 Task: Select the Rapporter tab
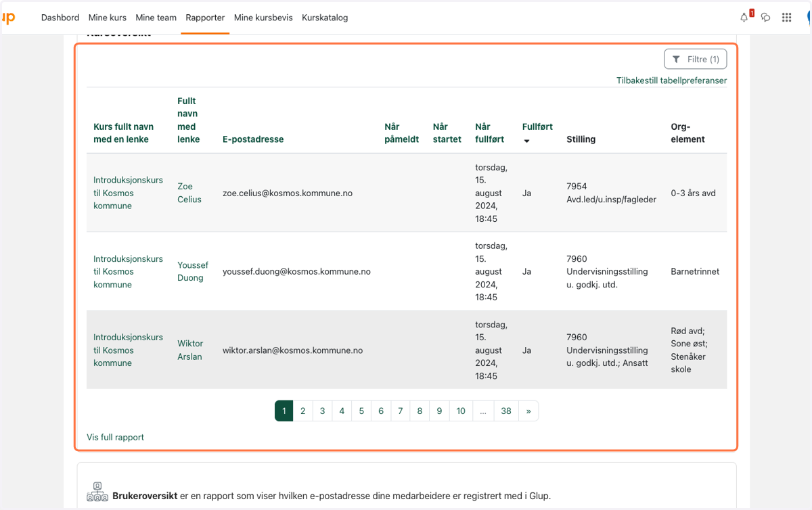click(x=205, y=18)
